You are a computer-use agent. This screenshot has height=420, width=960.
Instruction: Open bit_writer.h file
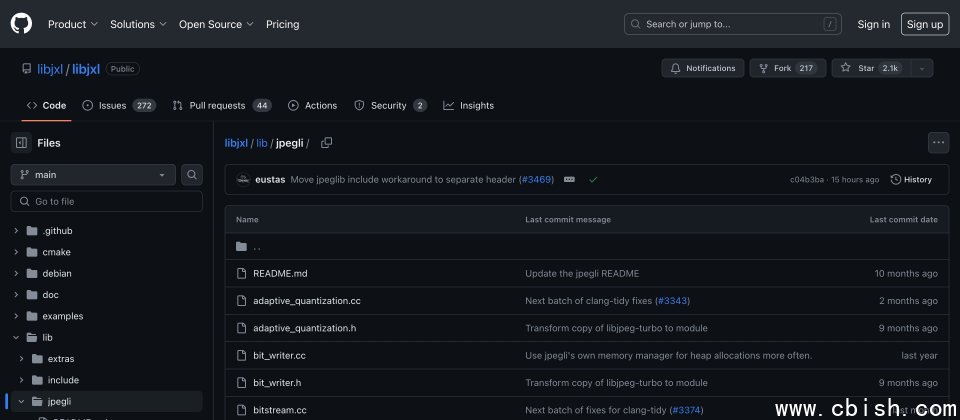(x=277, y=383)
